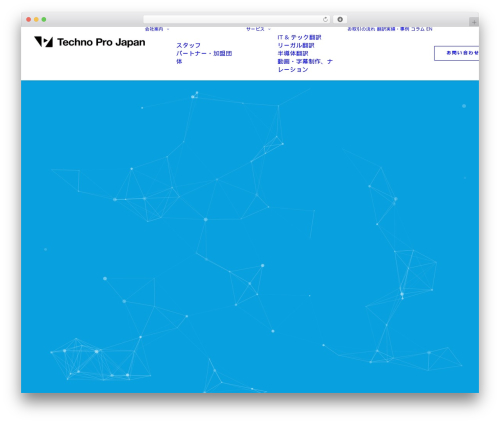Close the browser window with red button
500x423 pixels.
[x=29, y=19]
